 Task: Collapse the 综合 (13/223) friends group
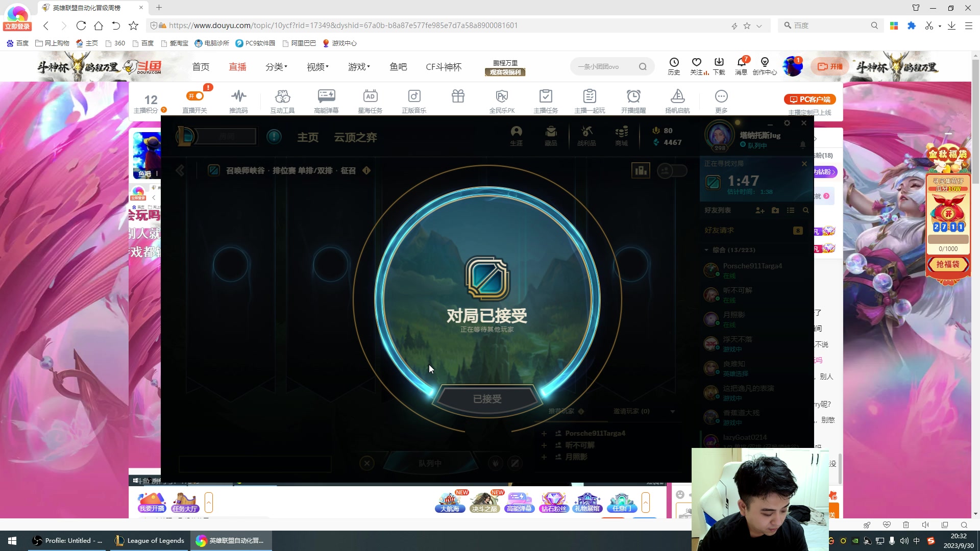[x=706, y=250]
